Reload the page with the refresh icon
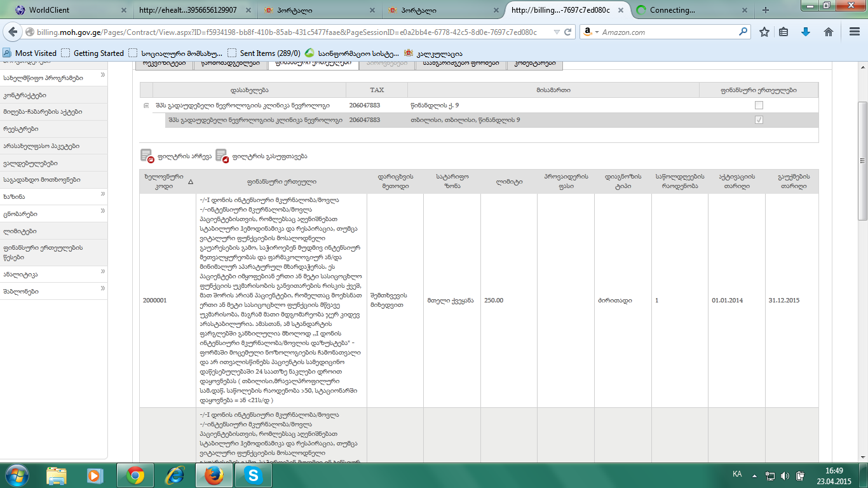868x488 pixels. (568, 32)
